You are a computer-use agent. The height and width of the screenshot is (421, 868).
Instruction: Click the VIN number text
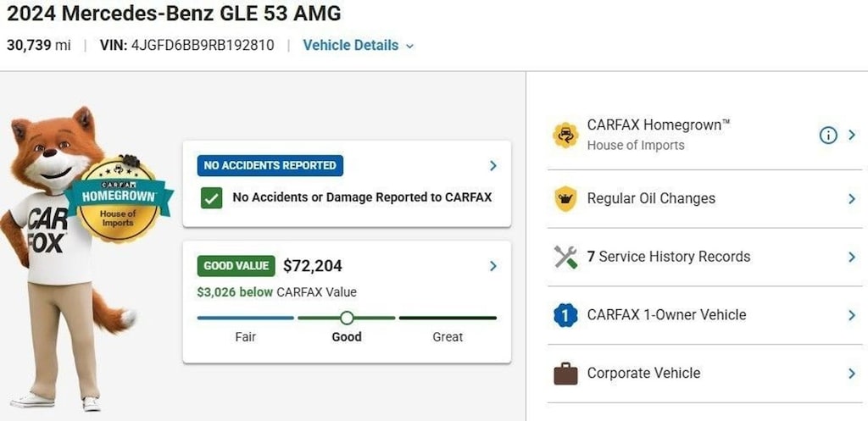tap(203, 46)
